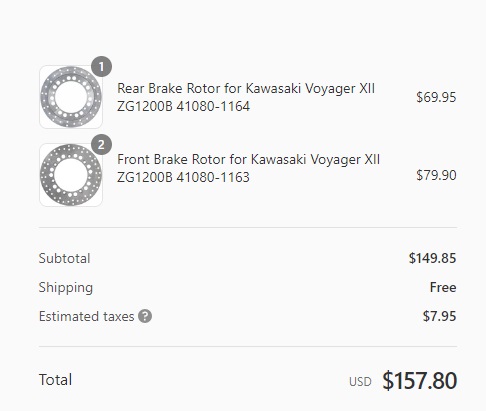
Task: Click part number 41080-1164 text
Action: (213, 107)
